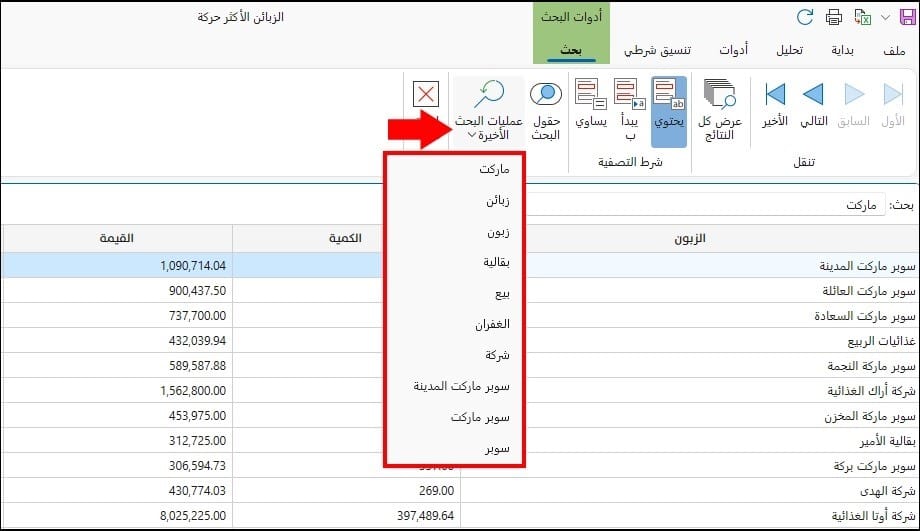920x531 pixels.
Task: Click عرض كل النتائج button
Action: click(720, 110)
